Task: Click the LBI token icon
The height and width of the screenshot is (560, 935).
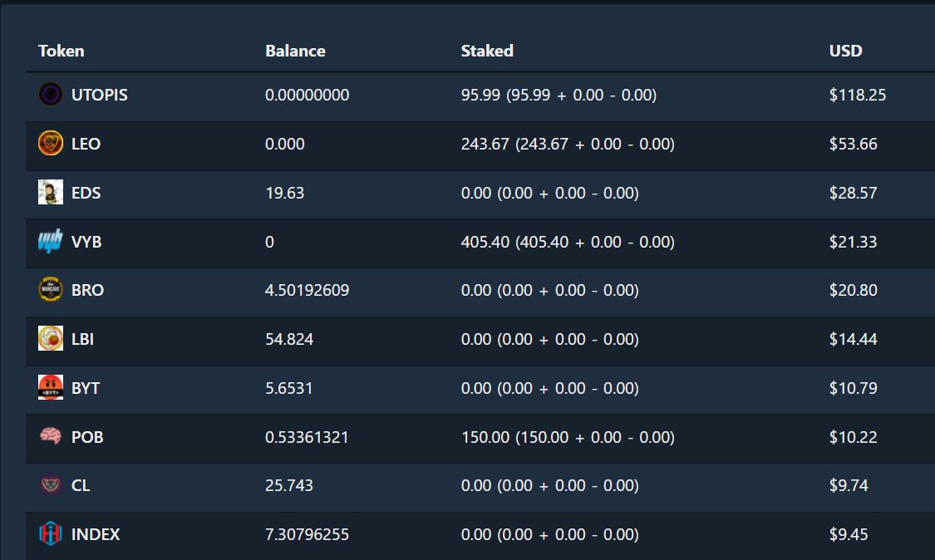Action: point(51,338)
